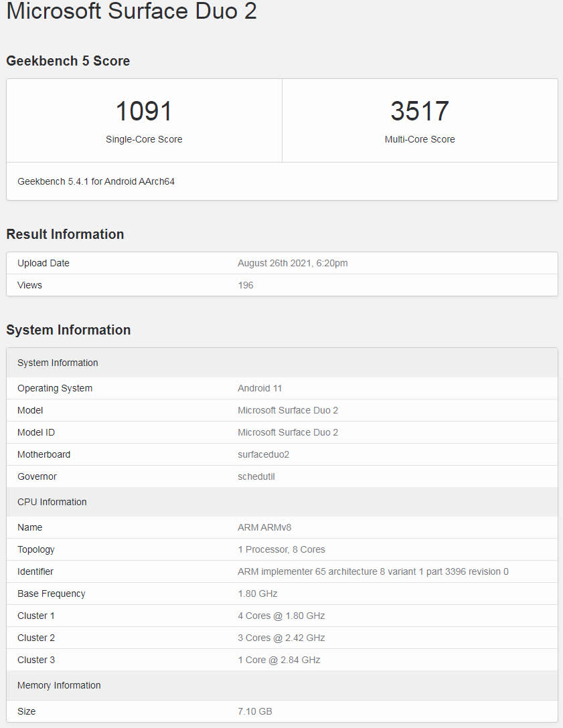Click the large System Information heading
This screenshot has height=728, width=563.
[68, 330]
